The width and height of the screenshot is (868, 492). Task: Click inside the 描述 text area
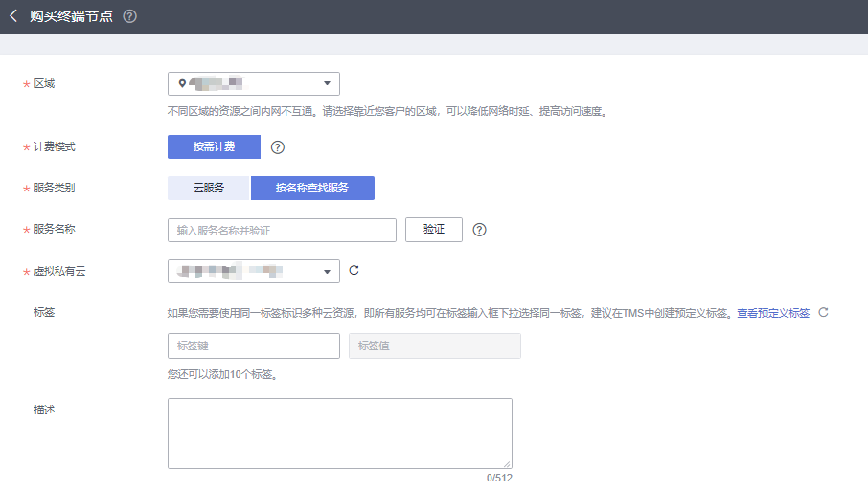coord(340,434)
